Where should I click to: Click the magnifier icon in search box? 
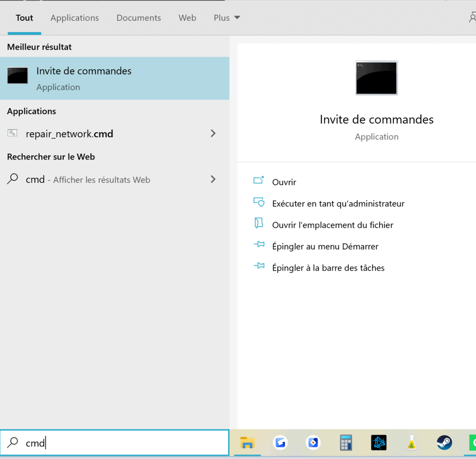click(12, 442)
